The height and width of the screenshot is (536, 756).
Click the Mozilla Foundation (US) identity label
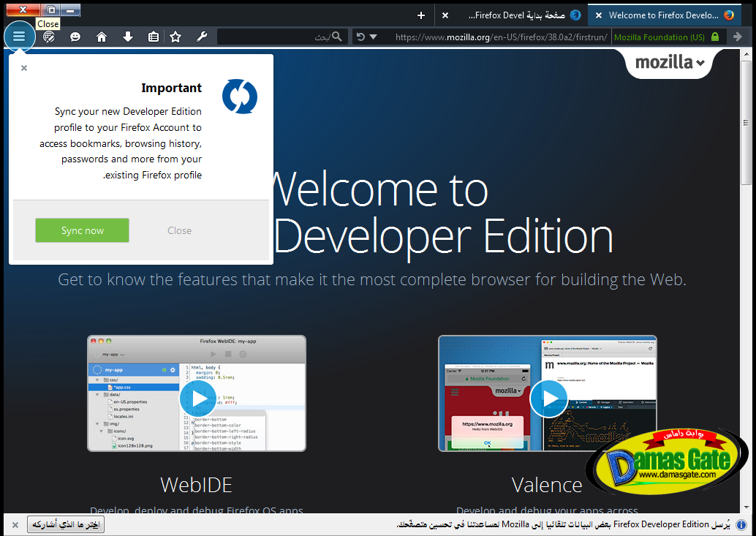click(x=659, y=37)
